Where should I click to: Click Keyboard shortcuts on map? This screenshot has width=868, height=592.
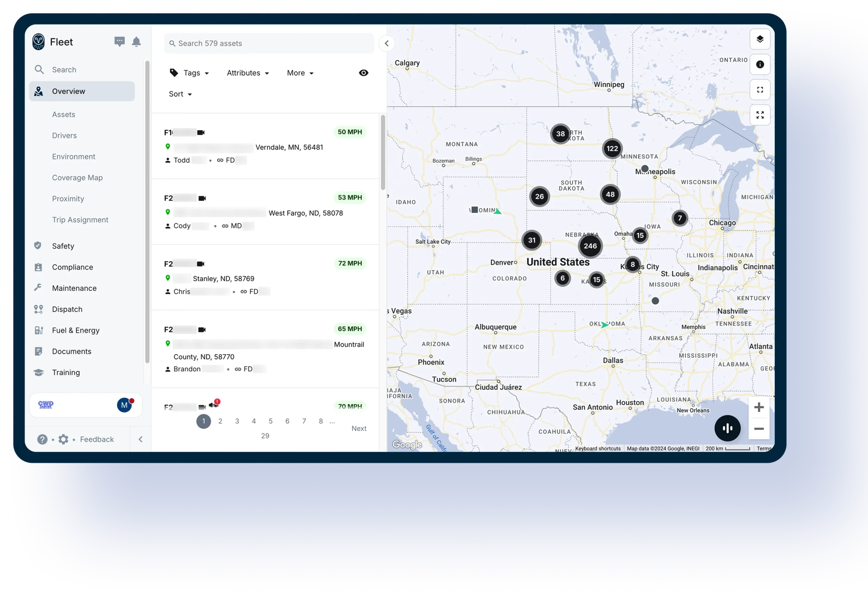[597, 449]
